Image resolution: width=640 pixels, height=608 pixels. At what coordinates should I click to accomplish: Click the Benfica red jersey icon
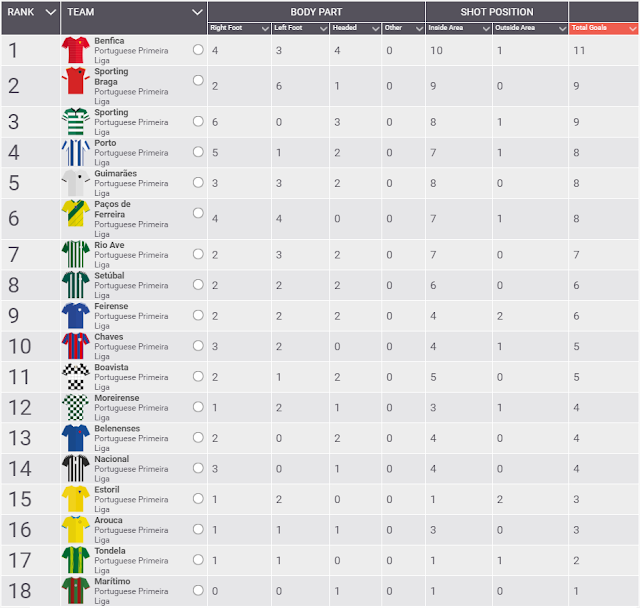[76, 50]
